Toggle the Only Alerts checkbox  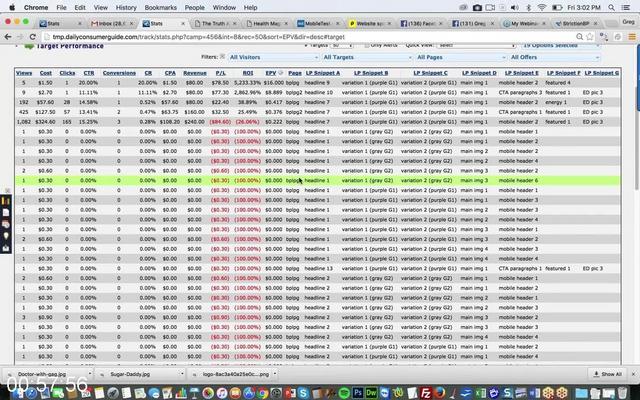367,45
